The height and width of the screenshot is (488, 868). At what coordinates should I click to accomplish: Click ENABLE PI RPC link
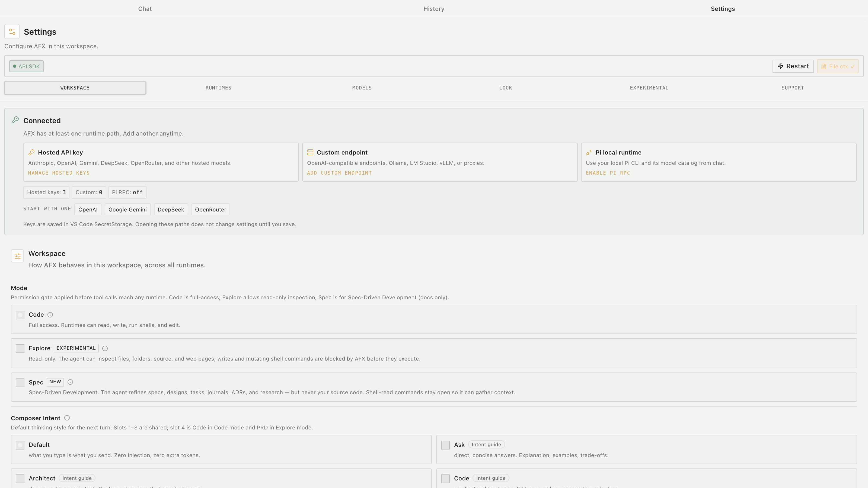[x=608, y=173]
